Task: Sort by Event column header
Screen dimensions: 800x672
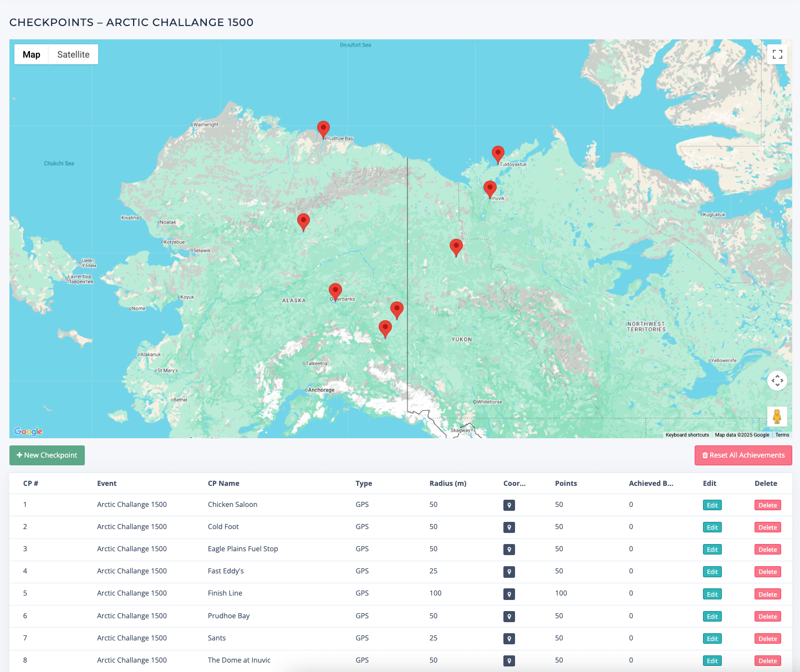Action: pos(107,484)
